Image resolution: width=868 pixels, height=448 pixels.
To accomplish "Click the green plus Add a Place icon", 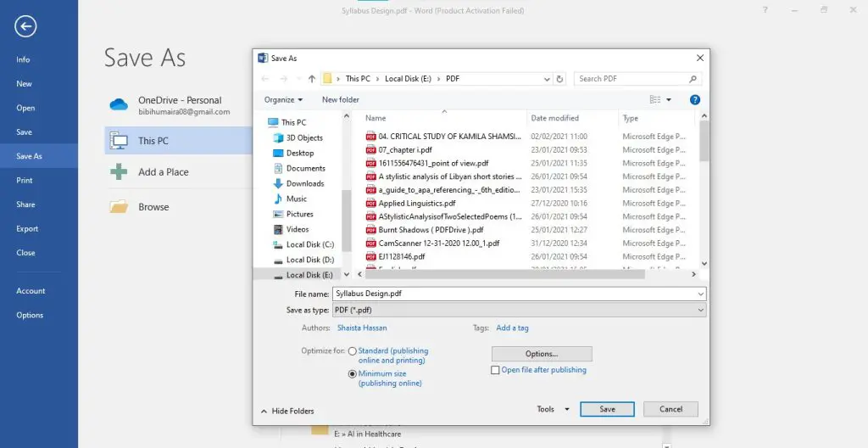I will [119, 172].
